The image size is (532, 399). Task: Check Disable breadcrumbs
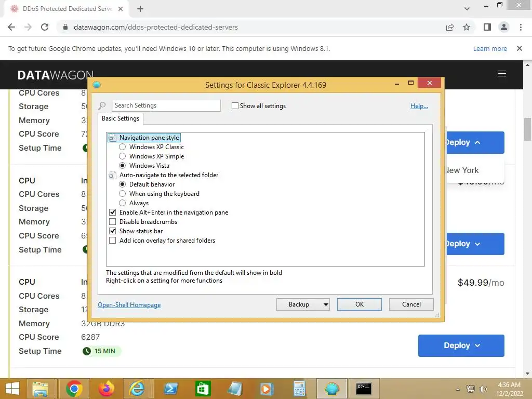click(113, 222)
